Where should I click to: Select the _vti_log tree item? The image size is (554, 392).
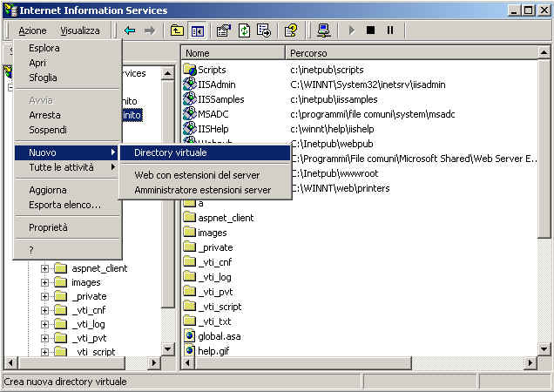click(88, 324)
